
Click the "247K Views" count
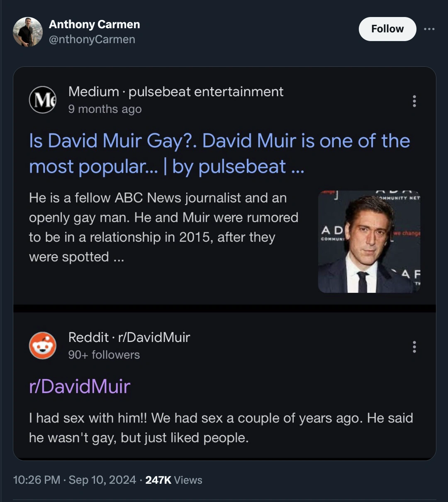[174, 480]
